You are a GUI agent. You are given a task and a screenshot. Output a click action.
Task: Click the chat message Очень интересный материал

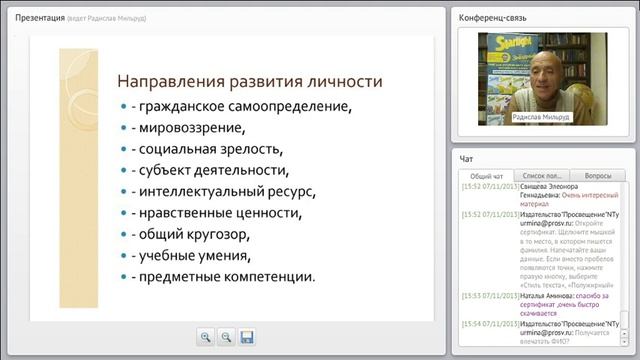pos(569,199)
